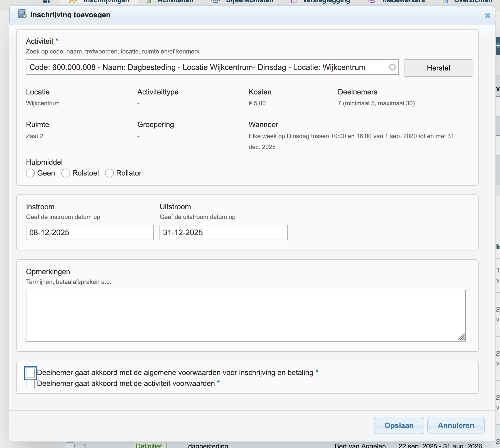Image resolution: width=500 pixels, height=448 pixels.
Task: Tick the activiteit voorwaarden checkbox
Action: point(30,384)
